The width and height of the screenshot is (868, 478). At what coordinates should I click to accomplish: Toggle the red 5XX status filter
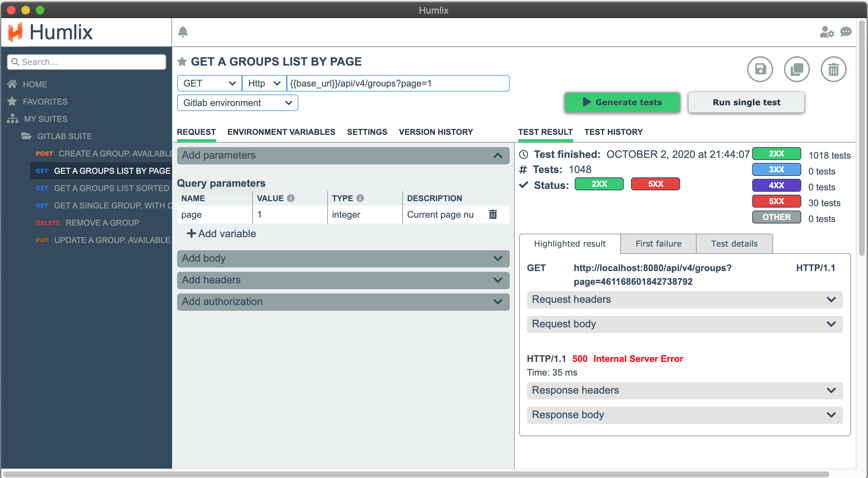point(655,184)
